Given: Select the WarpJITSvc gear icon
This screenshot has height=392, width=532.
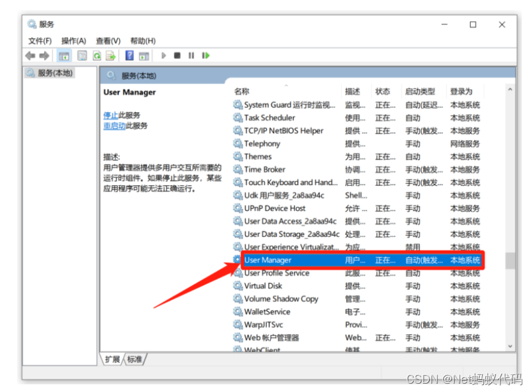Looking at the screenshot, I should (238, 325).
